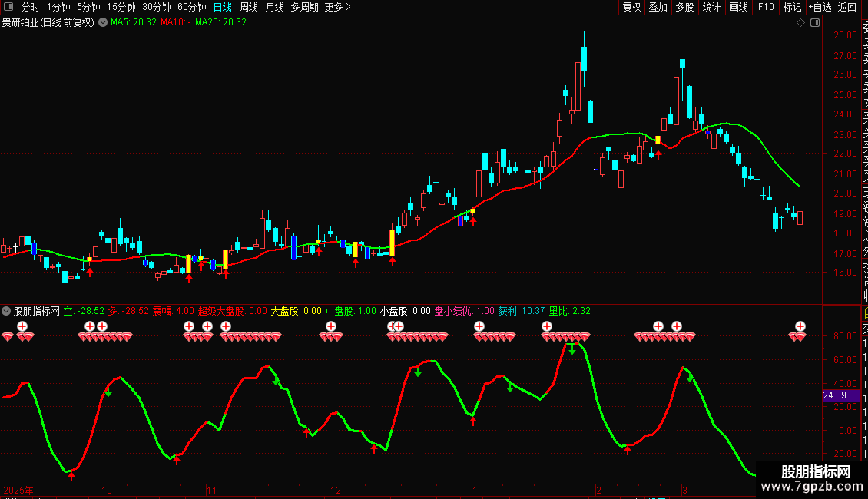Switch to 30分钟 period tab
The width and height of the screenshot is (868, 499).
pyautogui.click(x=157, y=7)
